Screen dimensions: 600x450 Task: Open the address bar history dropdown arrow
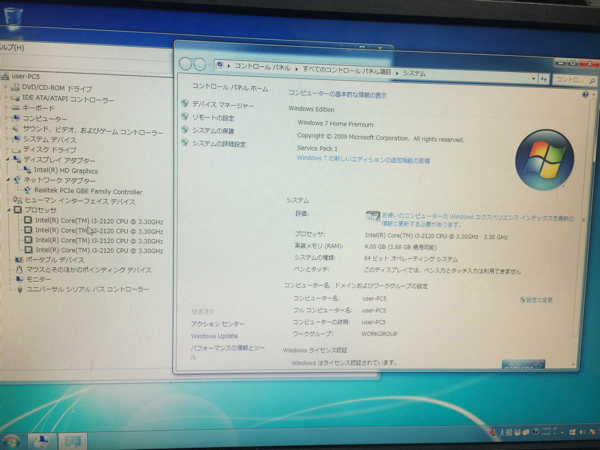click(x=533, y=79)
